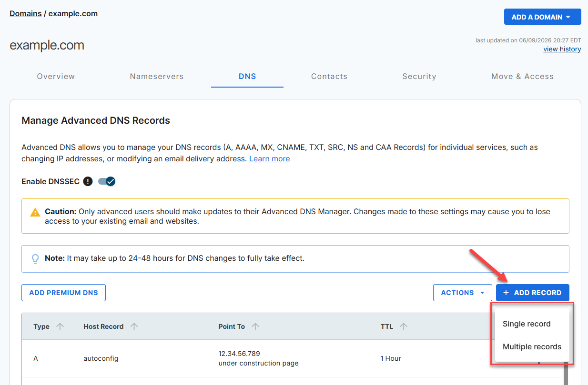Open the ADD A DOMAIN dropdown
The width and height of the screenshot is (588, 385).
(542, 17)
